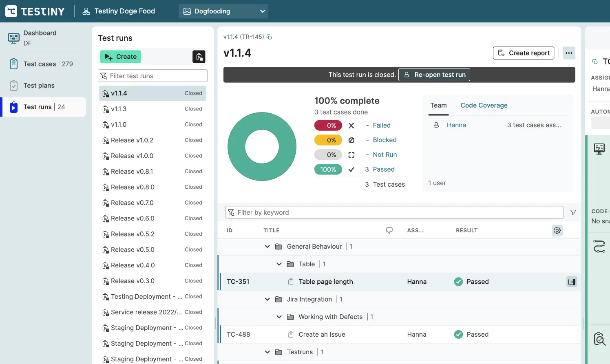Click the copy icon next to TR-145
The image size is (610, 364).
click(269, 37)
